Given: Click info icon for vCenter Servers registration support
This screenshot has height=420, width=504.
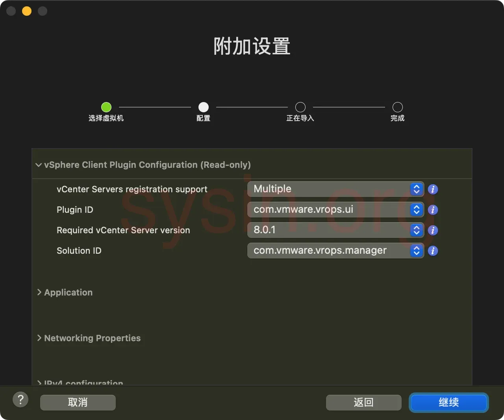Looking at the screenshot, I should (433, 190).
